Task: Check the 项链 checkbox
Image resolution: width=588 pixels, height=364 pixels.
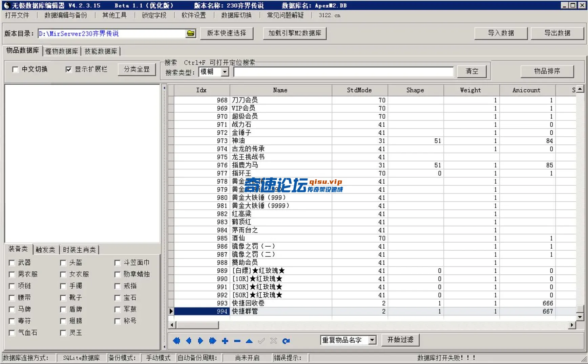Action: pos(12,286)
